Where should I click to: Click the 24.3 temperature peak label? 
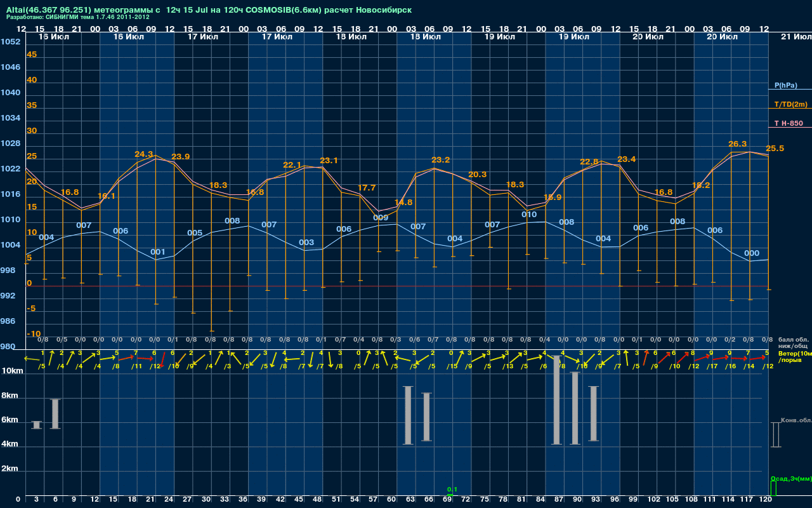tap(144, 154)
